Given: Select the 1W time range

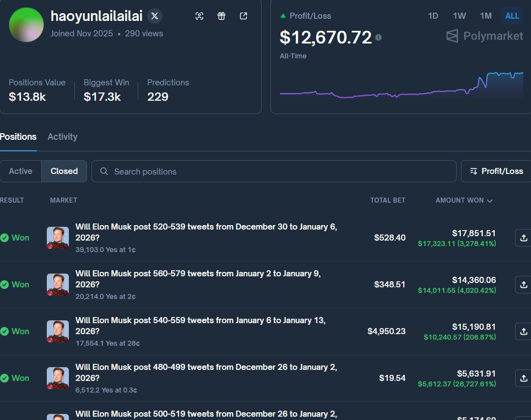Looking at the screenshot, I should 459,16.
